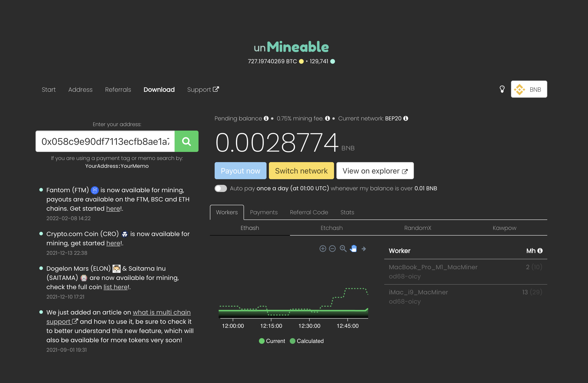Select the iMac_i9_MacMiner worker row

tap(466, 297)
